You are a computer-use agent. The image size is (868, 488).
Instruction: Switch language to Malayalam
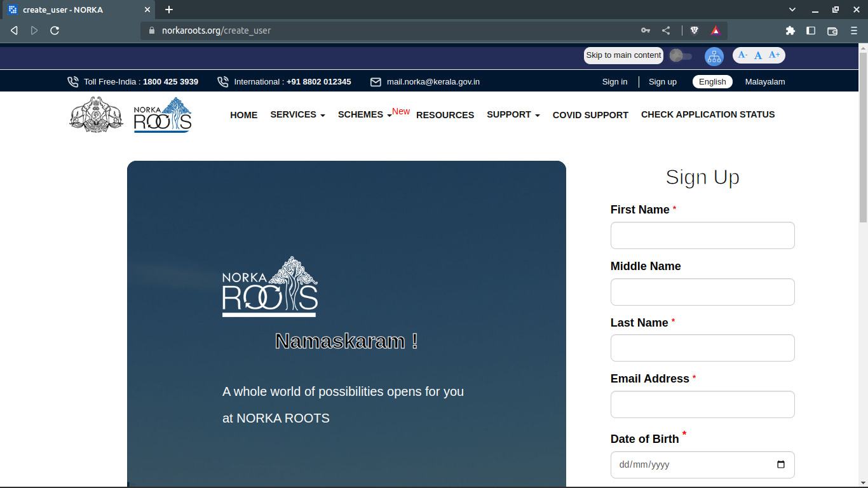765,82
